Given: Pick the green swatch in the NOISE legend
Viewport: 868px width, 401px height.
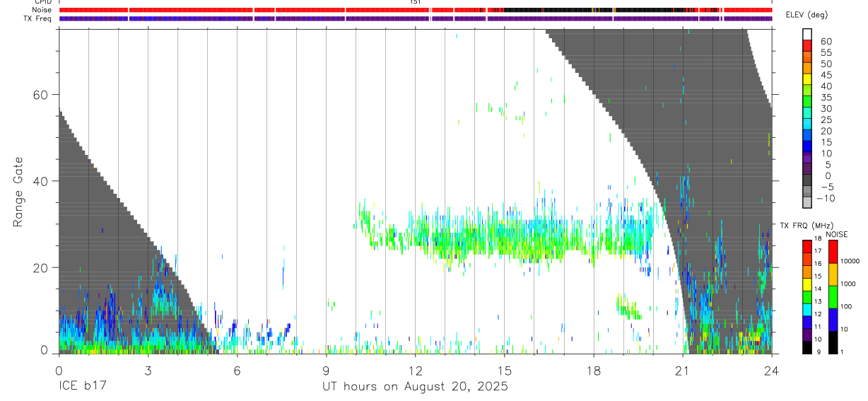Looking at the screenshot, I should point(833,297).
